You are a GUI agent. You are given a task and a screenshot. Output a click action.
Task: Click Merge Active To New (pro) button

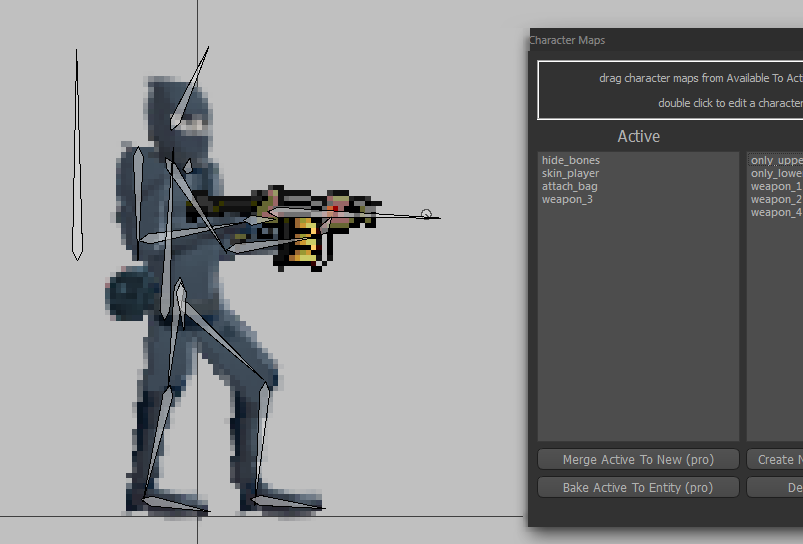(638, 459)
